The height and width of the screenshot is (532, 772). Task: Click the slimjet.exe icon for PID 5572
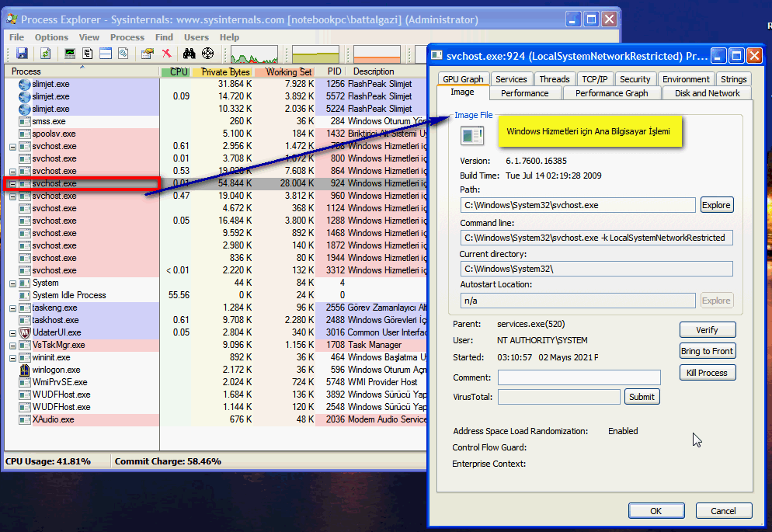point(24,96)
